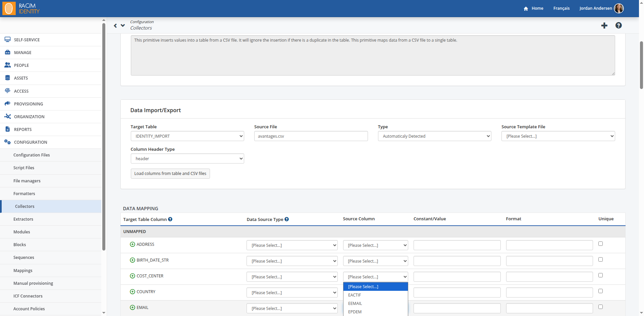Tick the Unique checkbox for BIRTH_DATE_STR

[x=600, y=260]
